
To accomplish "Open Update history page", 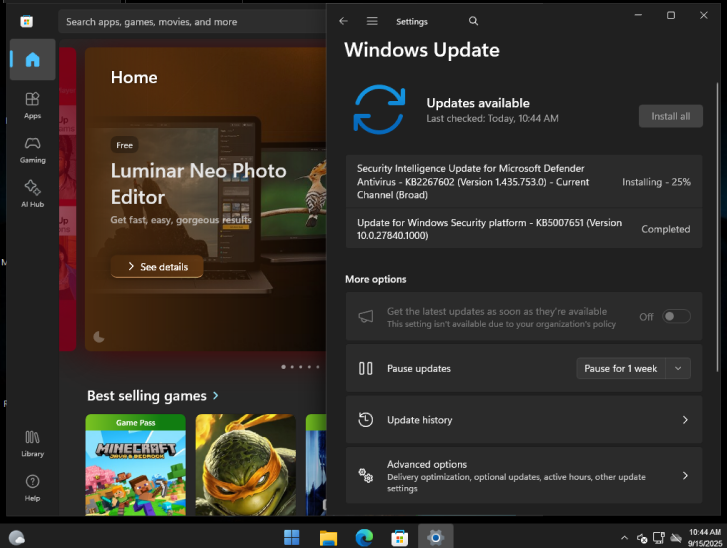I will tap(524, 420).
